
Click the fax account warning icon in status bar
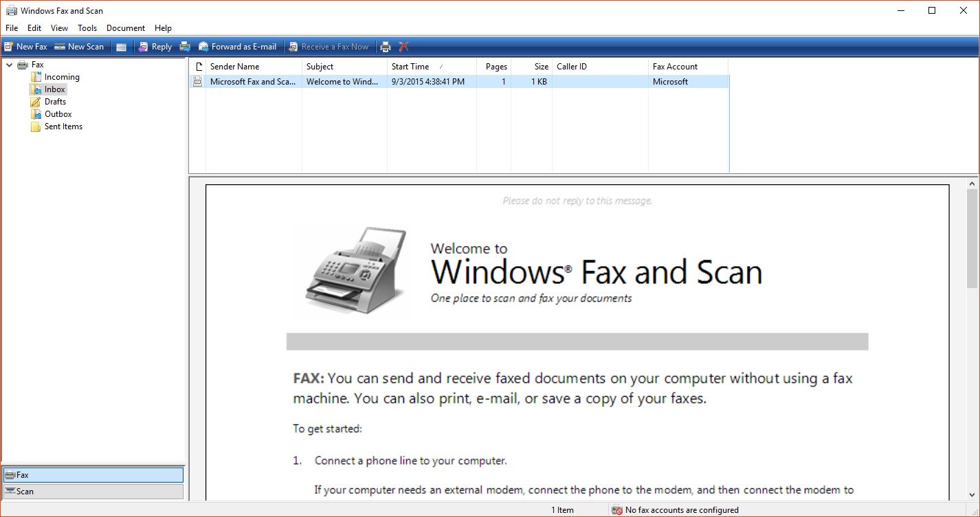616,509
